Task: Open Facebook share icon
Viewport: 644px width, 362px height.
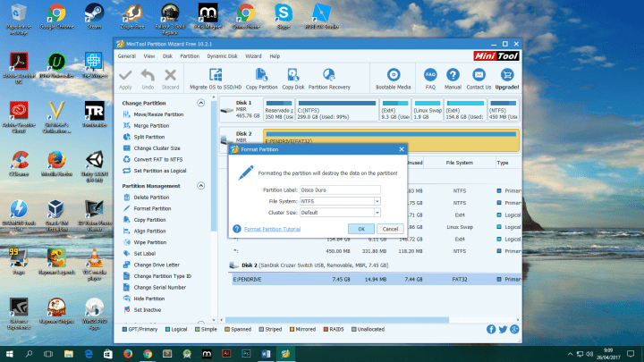Action: point(491,329)
